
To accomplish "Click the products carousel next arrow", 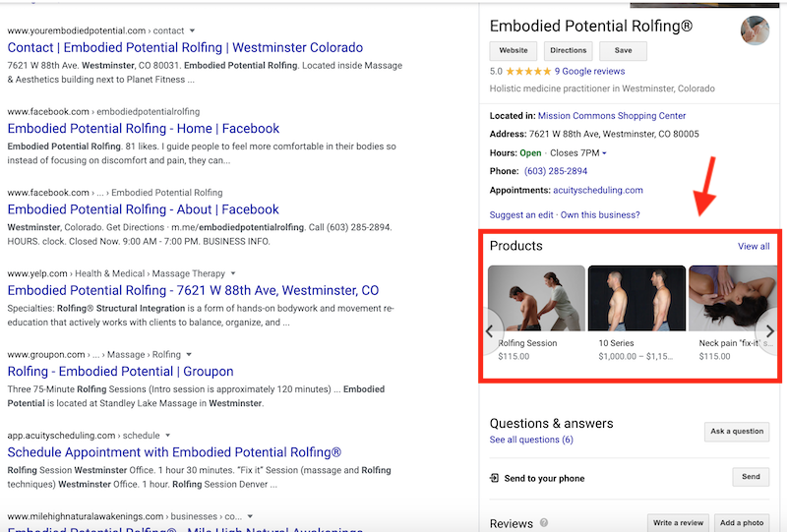I will 769,331.
